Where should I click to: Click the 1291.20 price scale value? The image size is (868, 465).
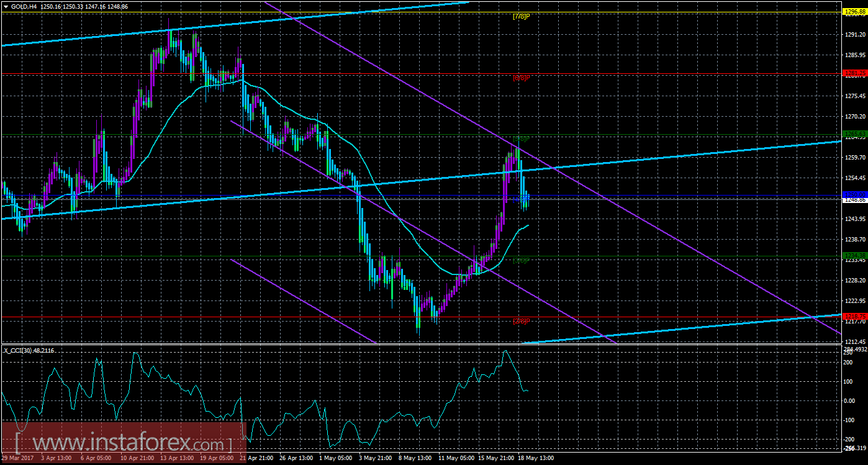856,35
